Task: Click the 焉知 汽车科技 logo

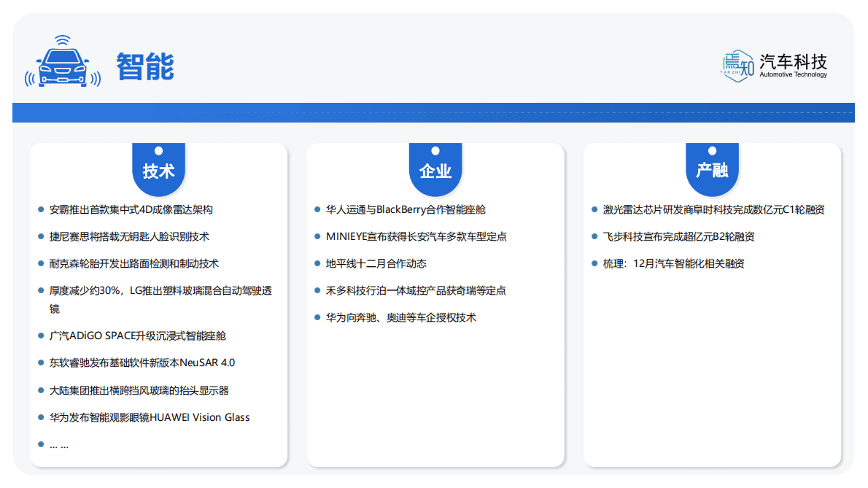Action: click(x=774, y=65)
